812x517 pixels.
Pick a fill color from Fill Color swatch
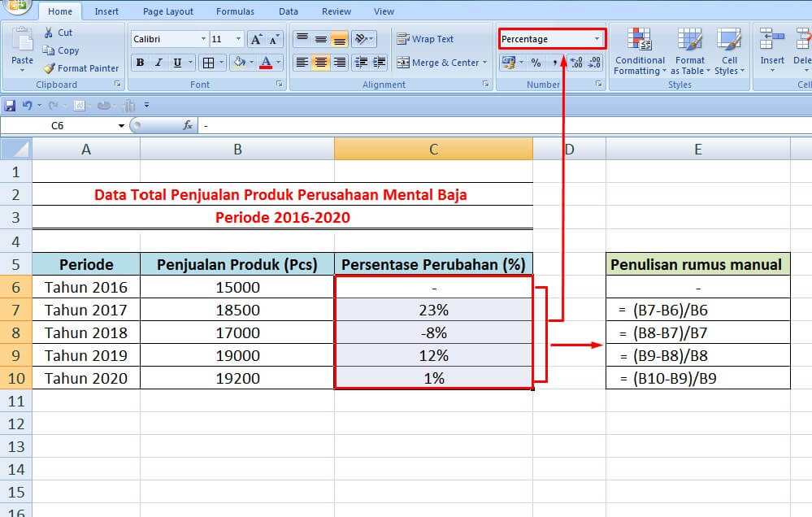(x=240, y=62)
